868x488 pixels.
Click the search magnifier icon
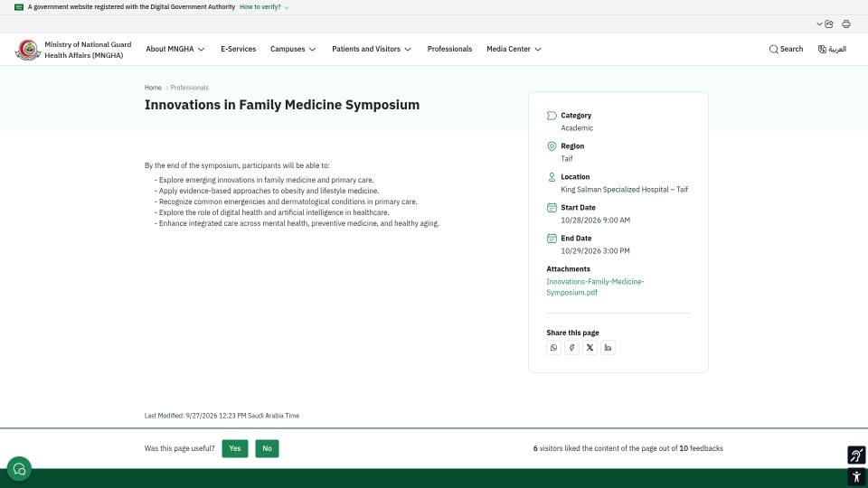(773, 49)
